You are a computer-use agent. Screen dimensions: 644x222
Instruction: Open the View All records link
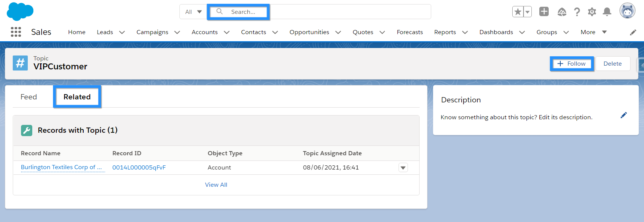pyautogui.click(x=216, y=185)
